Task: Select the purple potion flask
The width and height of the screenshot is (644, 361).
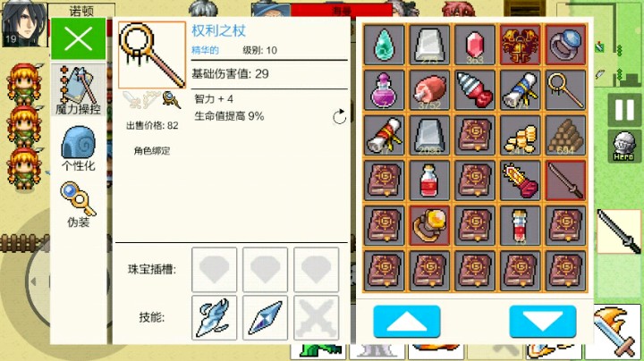Action: [384, 90]
